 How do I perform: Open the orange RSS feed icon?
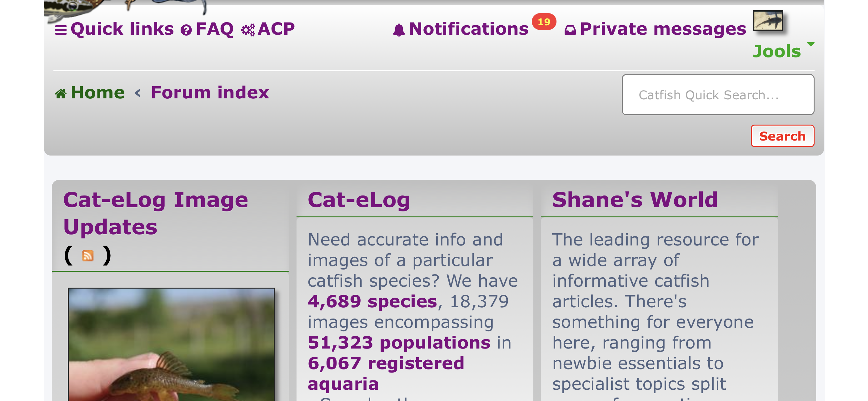[x=87, y=256]
